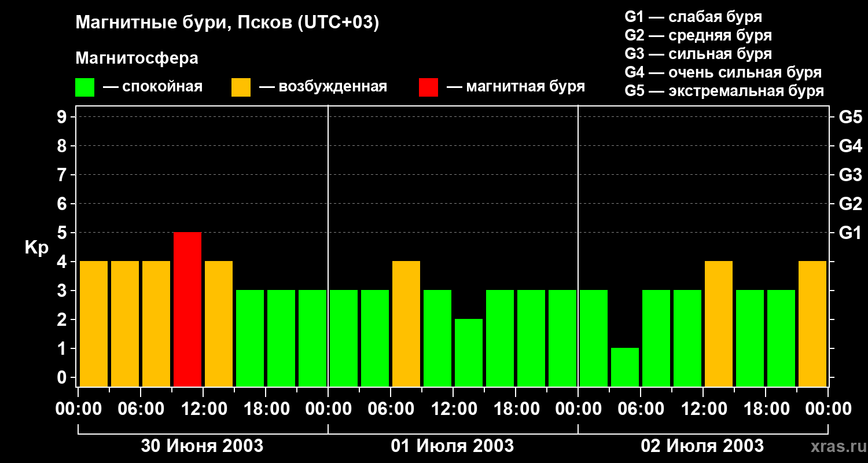Click 'G1 — слабая буря' description
Viewport: 868px width, 463px height.
pos(693,17)
